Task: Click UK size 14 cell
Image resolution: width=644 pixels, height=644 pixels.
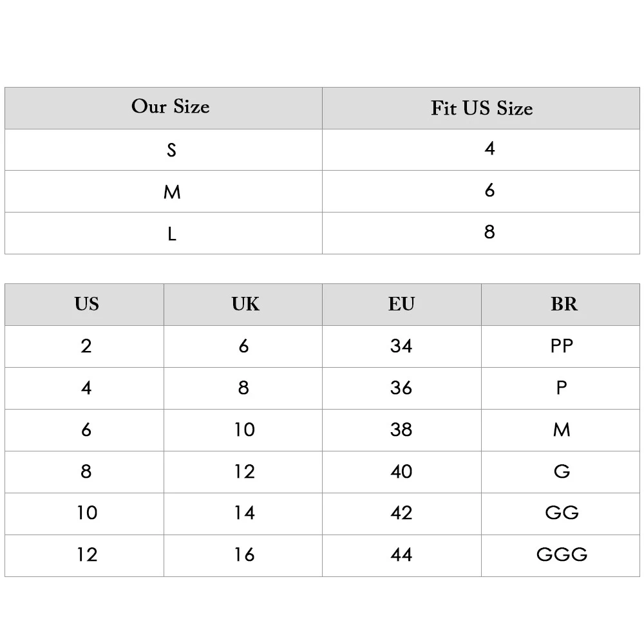Action: [245, 513]
